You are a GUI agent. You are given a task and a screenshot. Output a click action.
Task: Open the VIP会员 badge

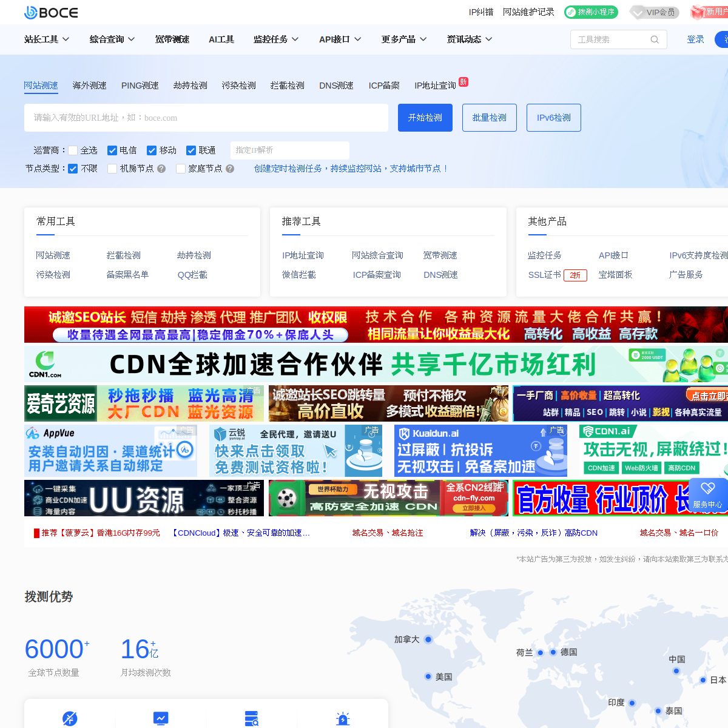point(654,12)
